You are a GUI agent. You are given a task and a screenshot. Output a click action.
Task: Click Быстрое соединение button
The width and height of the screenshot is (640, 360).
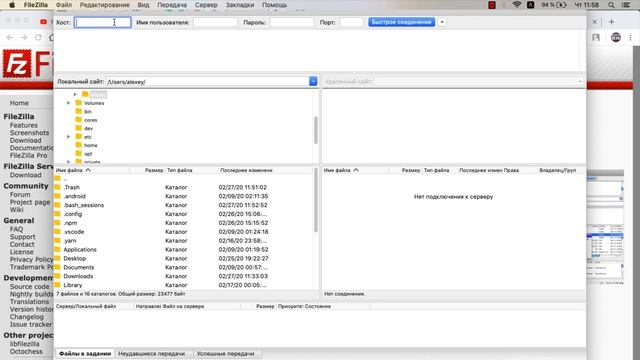pos(401,22)
